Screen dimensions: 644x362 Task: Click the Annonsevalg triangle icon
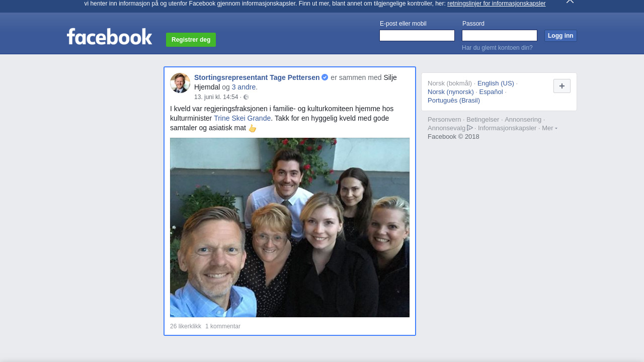470,128
